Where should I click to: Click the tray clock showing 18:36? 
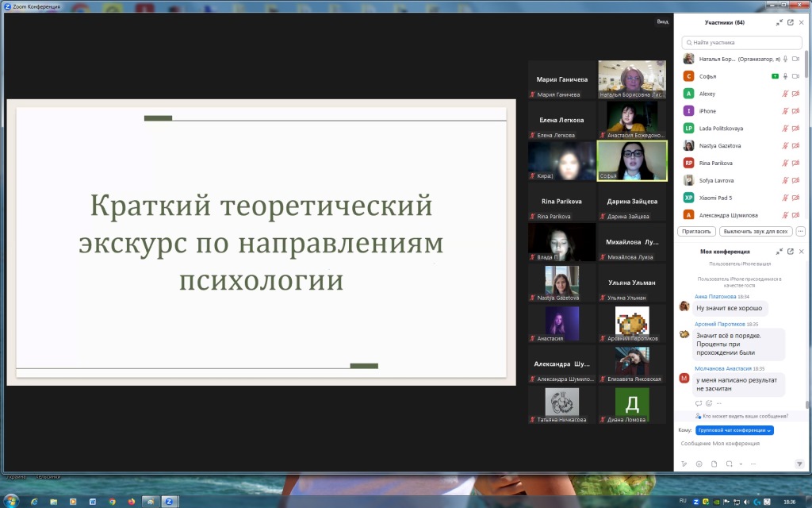click(x=789, y=502)
